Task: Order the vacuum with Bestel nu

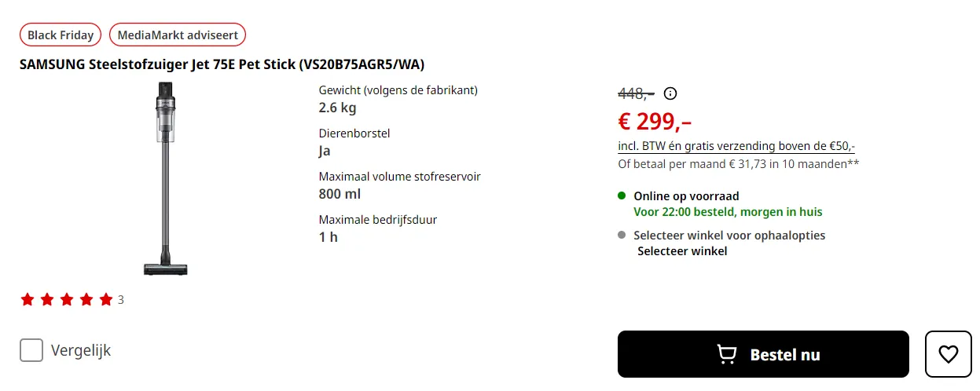Action: pos(763,354)
